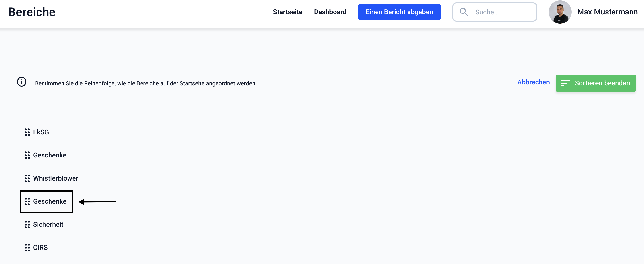The image size is (644, 264).
Task: Click the Abbrechen link
Action: pos(533,82)
